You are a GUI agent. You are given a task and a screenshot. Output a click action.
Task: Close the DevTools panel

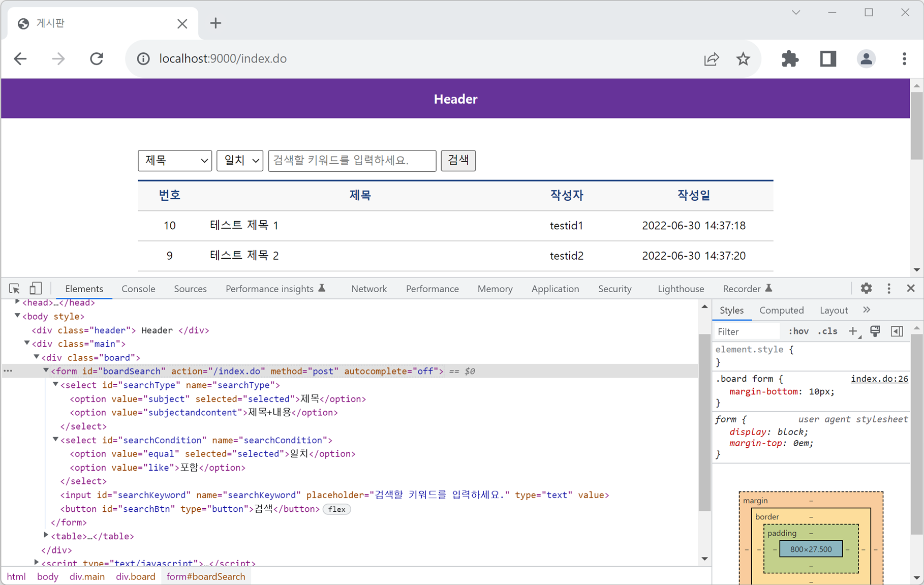(x=911, y=289)
